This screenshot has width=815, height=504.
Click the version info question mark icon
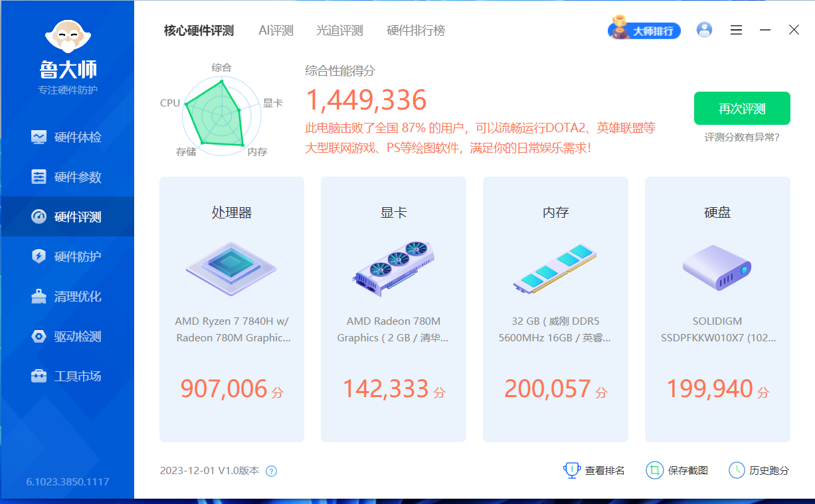[x=271, y=471]
